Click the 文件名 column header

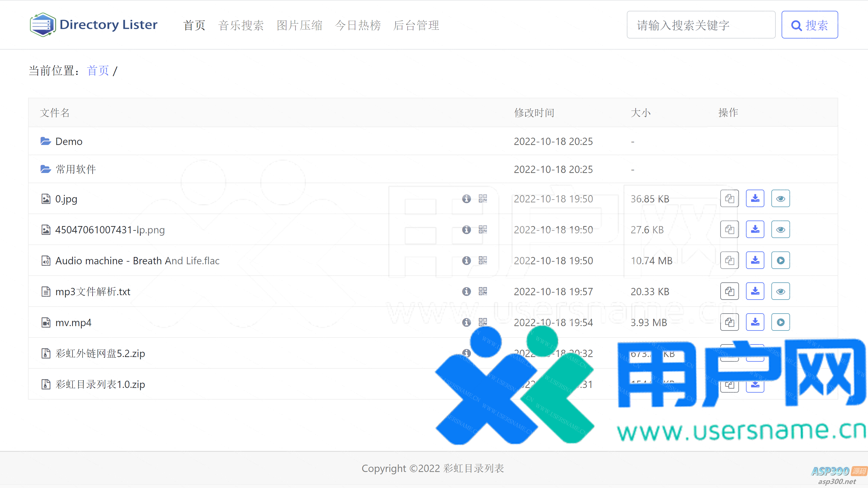[55, 113]
